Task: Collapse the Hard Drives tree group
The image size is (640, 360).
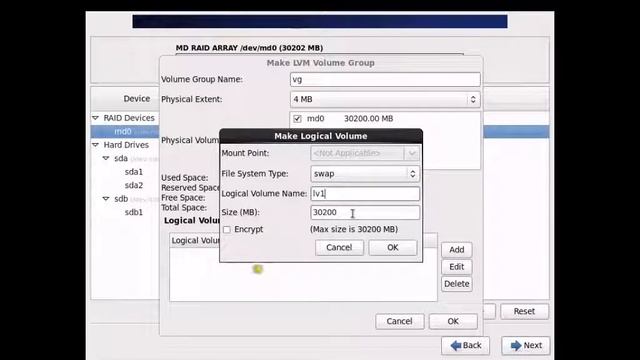Action: tap(96, 145)
